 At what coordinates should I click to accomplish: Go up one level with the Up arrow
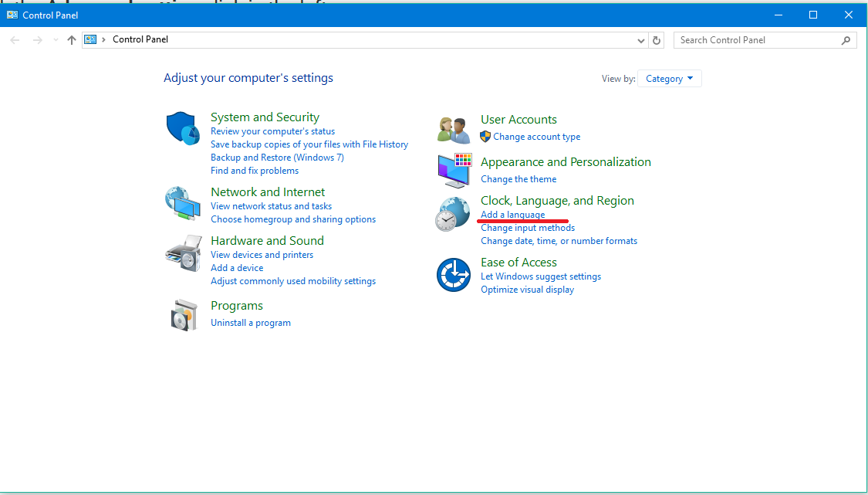pos(72,40)
